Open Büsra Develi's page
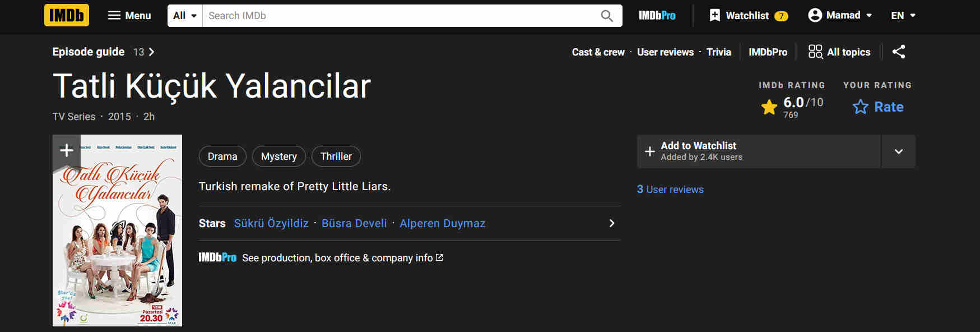The width and height of the screenshot is (980, 332). pos(354,223)
